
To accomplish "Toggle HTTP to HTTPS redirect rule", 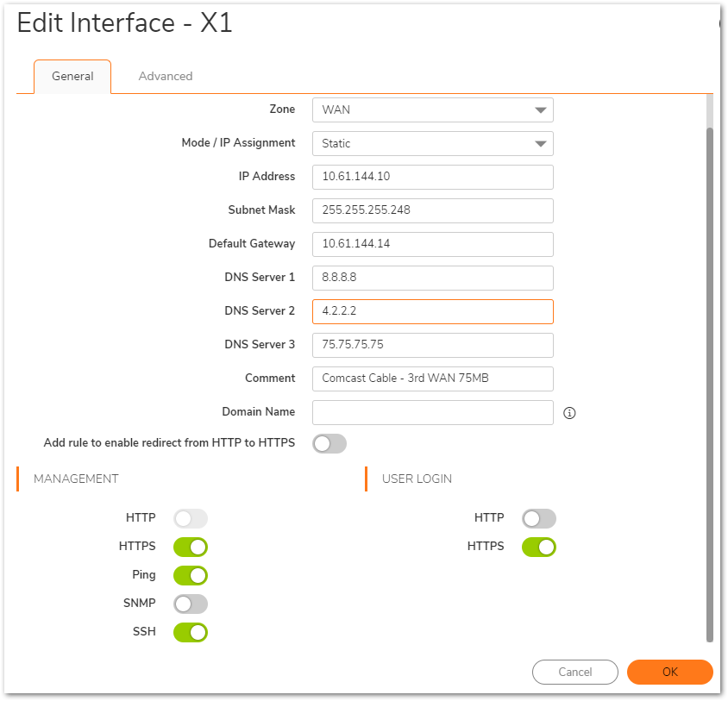I will point(329,443).
